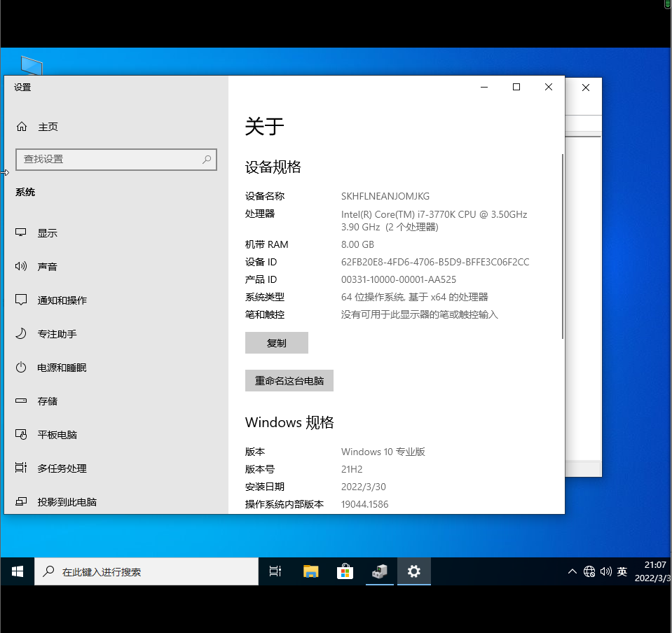672x633 pixels.
Task: Switch to the Settings gear taskbar app
Action: point(414,571)
